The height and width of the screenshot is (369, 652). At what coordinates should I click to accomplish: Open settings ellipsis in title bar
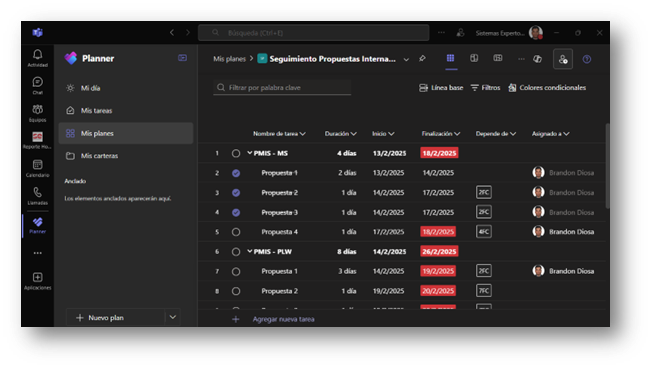[x=441, y=32]
